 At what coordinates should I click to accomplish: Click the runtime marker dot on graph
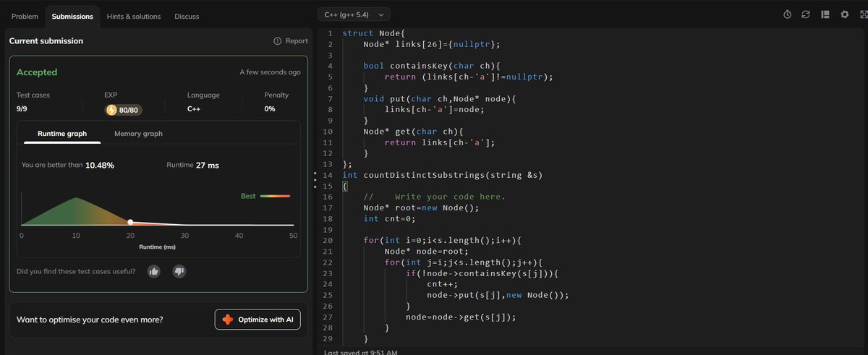tap(130, 222)
